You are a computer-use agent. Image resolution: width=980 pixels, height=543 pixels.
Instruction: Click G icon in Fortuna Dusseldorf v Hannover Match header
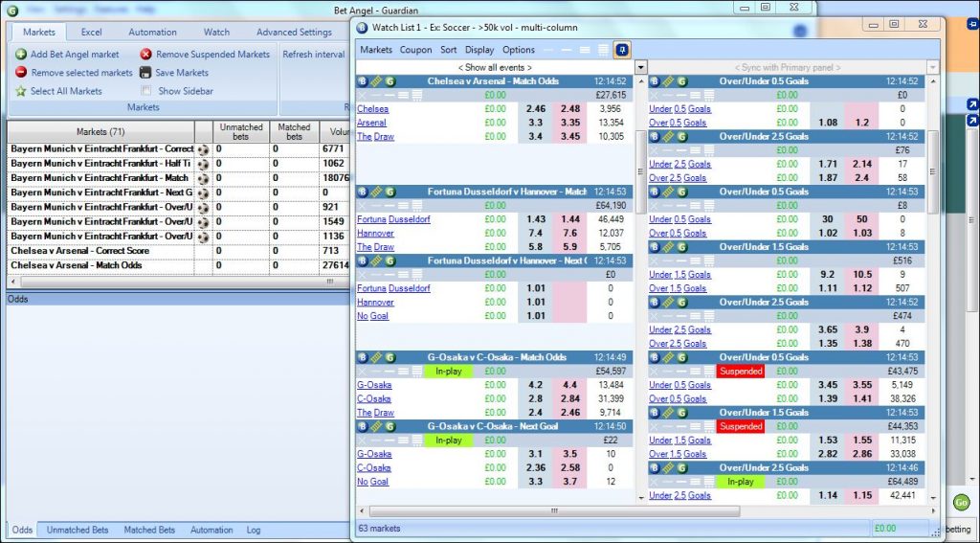[x=390, y=192]
